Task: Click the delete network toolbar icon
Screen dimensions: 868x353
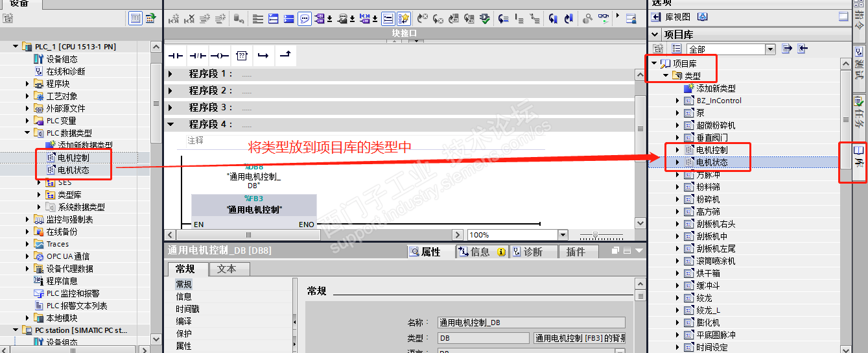Action: [x=189, y=19]
